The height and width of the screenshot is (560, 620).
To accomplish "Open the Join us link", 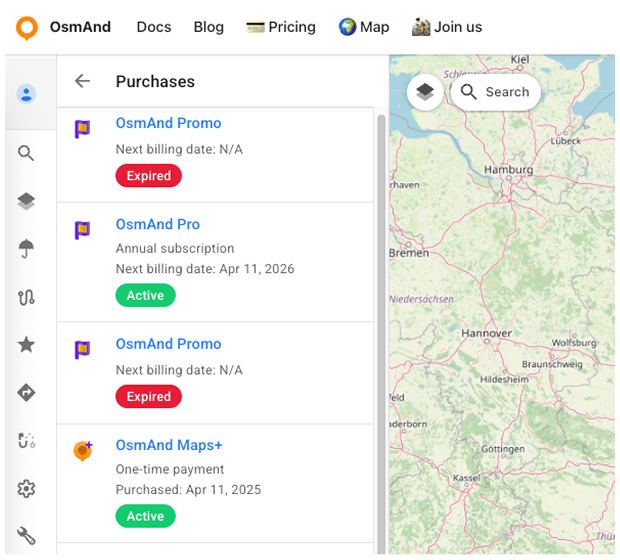I will click(x=447, y=27).
